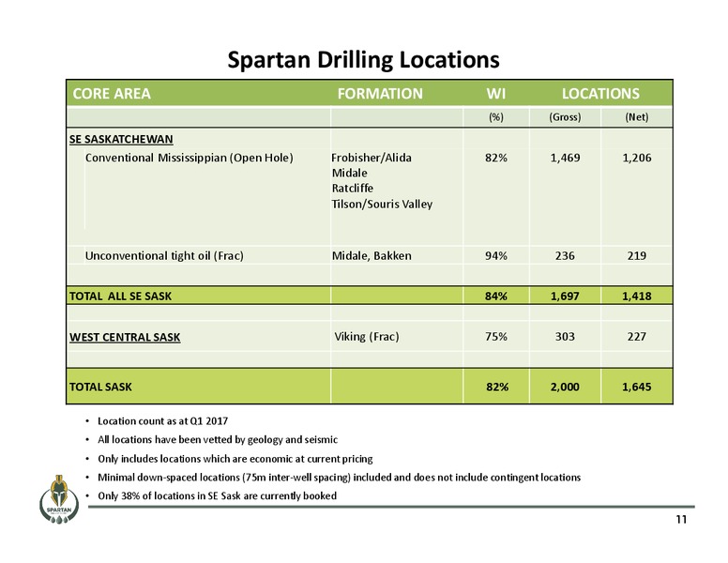Image resolution: width=728 pixels, height=563 pixels.
Task: Click the Location count as at Q1 2017 bullet
Action: 163,421
